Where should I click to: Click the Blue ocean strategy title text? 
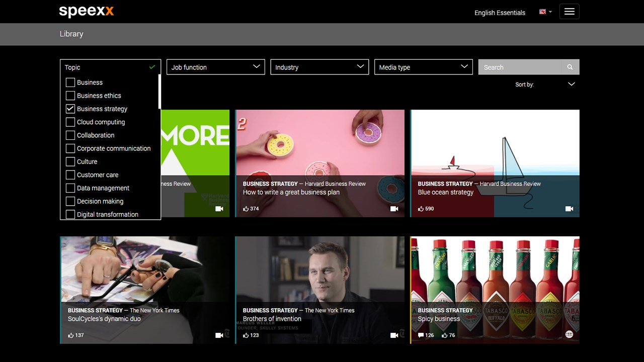pyautogui.click(x=445, y=192)
